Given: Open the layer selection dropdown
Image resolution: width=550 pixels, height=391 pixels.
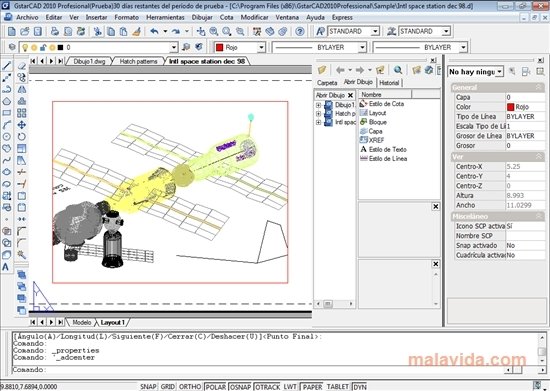Looking at the screenshot, I should [174, 47].
